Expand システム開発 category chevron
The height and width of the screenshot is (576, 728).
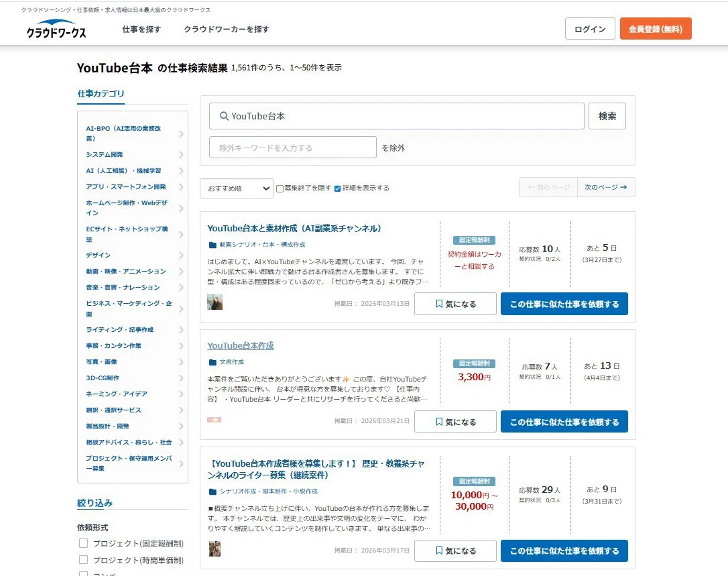(x=181, y=155)
